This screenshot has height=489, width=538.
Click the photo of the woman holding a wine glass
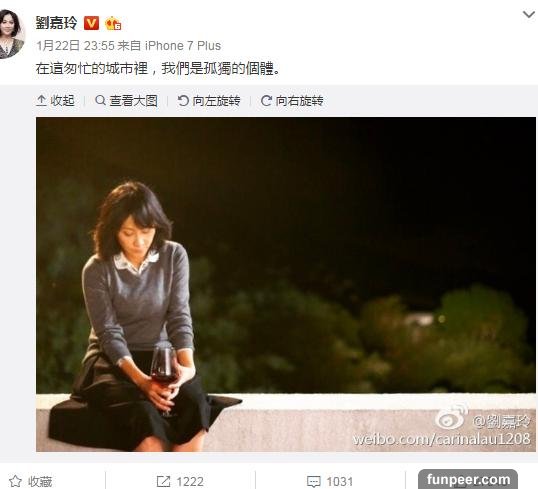point(286,284)
